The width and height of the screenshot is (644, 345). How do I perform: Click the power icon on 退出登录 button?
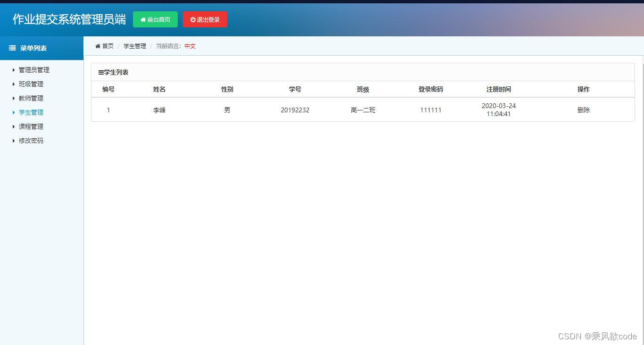pos(193,19)
